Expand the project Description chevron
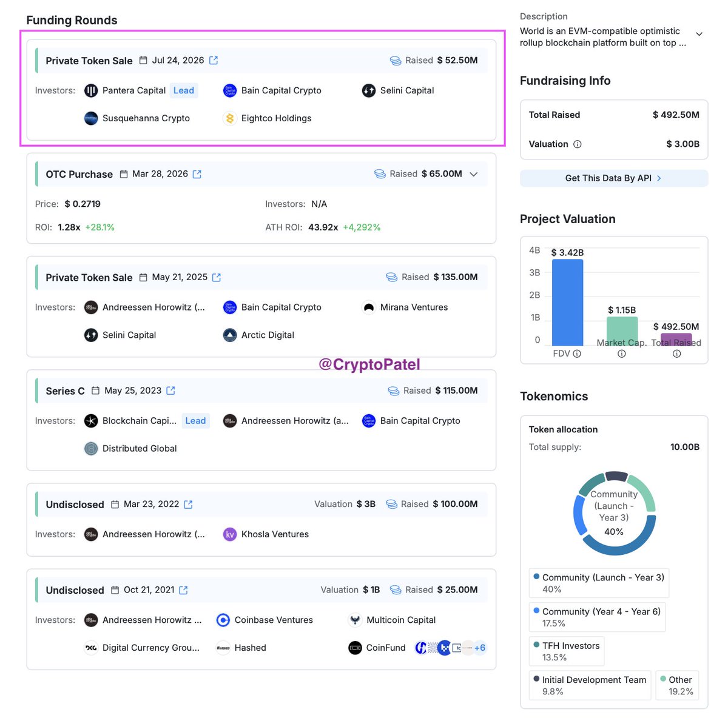The image size is (728, 718). click(x=699, y=34)
